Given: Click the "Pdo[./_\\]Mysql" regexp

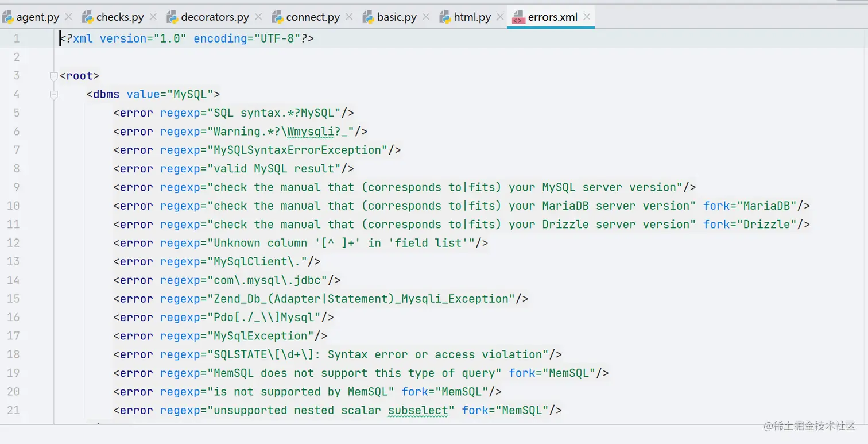Looking at the screenshot, I should [x=264, y=317].
